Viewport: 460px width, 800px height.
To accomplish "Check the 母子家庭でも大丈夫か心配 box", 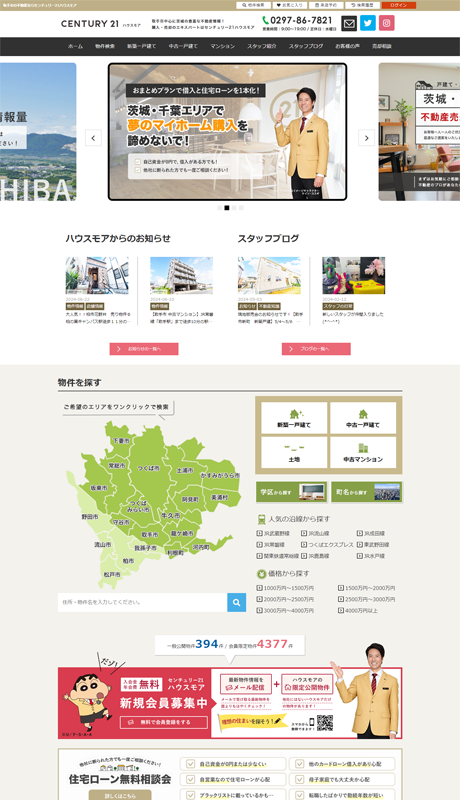I will pos(299,780).
